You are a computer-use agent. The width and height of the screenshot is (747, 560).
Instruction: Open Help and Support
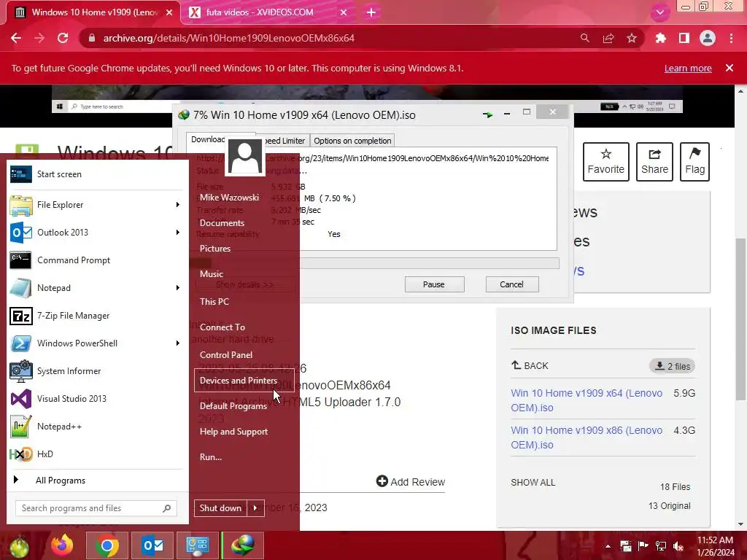(x=234, y=432)
